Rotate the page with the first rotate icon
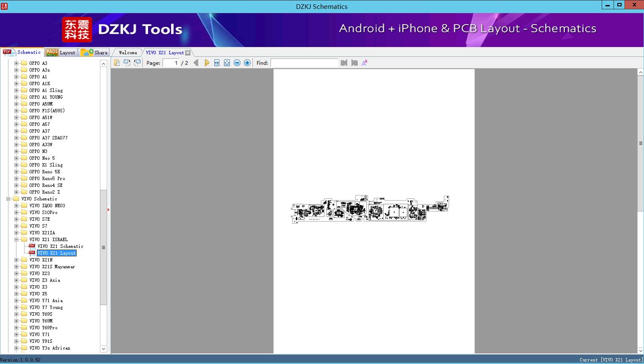644x364 pixels. pyautogui.click(x=127, y=63)
